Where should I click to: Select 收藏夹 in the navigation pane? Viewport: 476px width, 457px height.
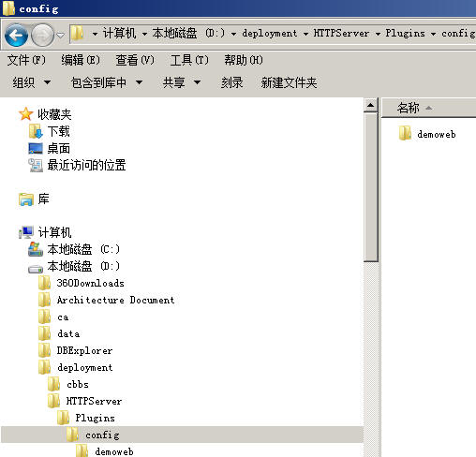54,114
